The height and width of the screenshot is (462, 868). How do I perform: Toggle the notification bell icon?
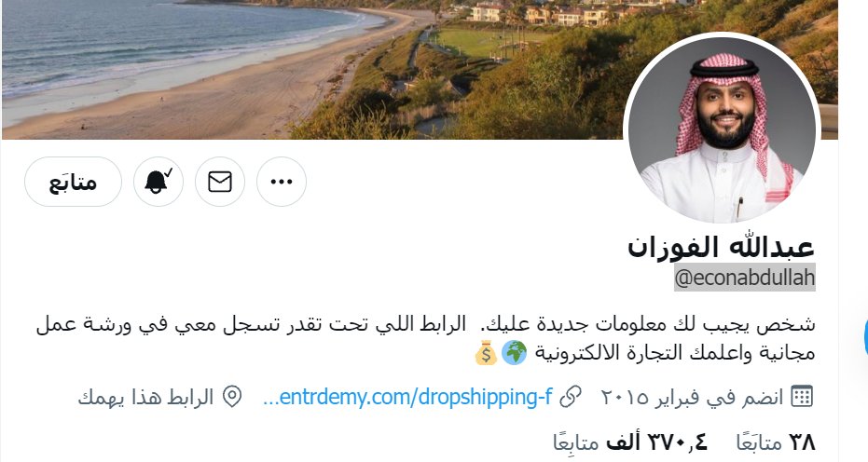pyautogui.click(x=158, y=182)
